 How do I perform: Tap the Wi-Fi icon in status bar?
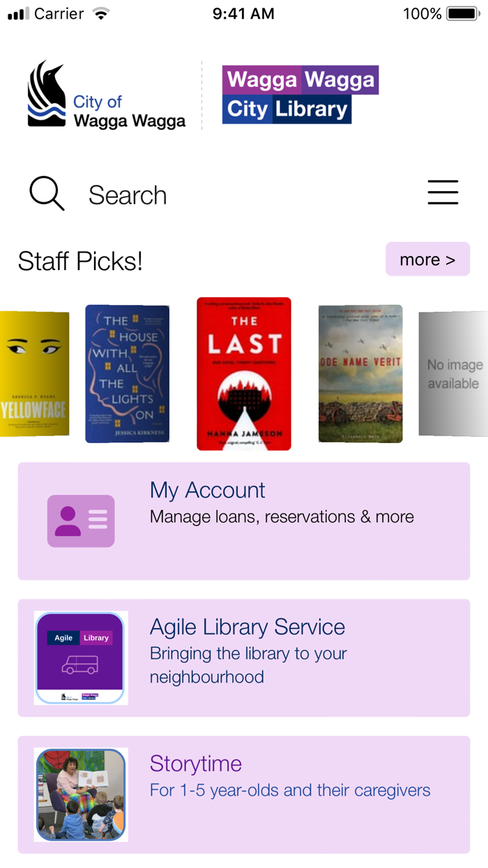102,13
